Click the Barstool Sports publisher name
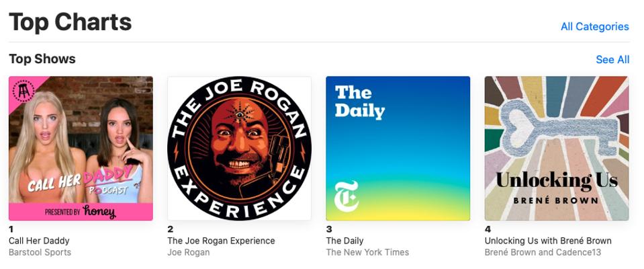 pos(40,252)
